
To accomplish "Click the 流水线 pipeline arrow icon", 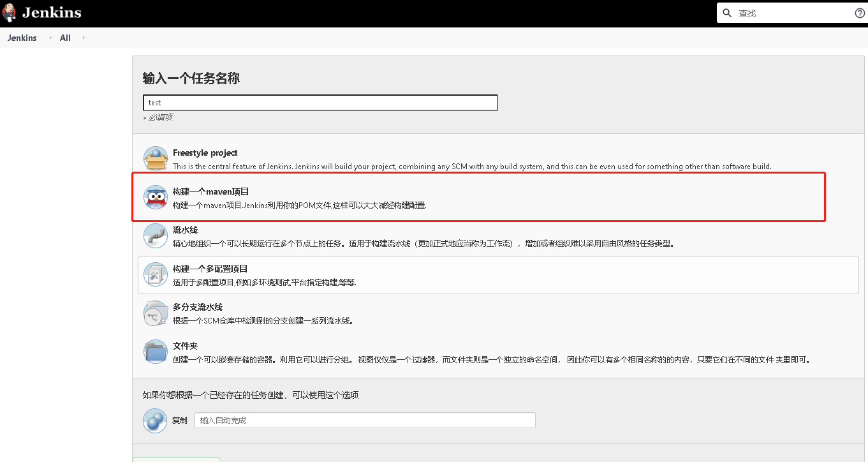I will pyautogui.click(x=156, y=235).
